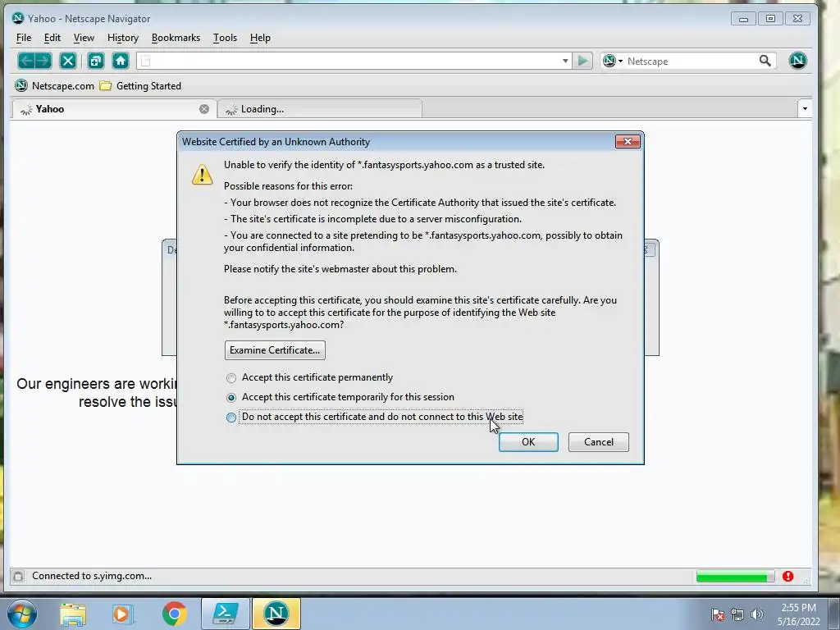Viewport: 840px width, 630px height.
Task: Open the Bookmarks menu
Action: click(176, 38)
